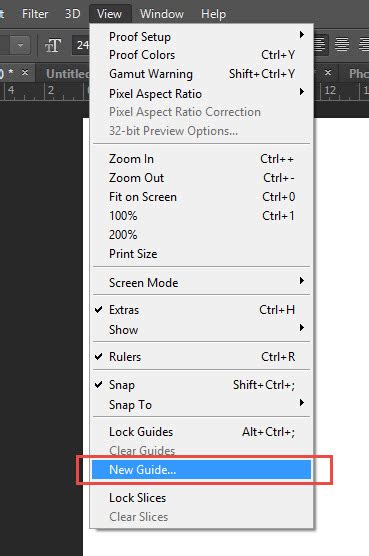
Task: Click the text orientation toggle icon
Action: click(x=52, y=45)
